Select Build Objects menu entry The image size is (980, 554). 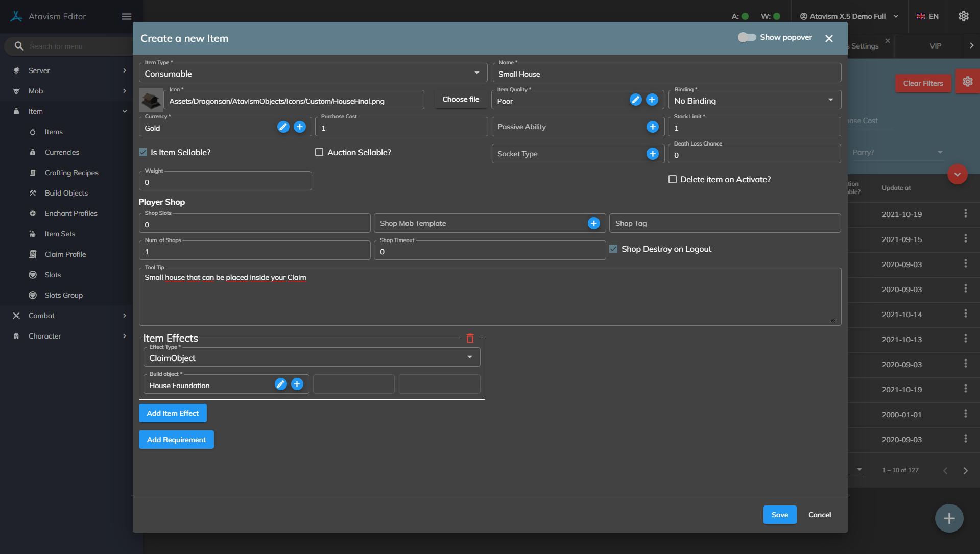66,193
